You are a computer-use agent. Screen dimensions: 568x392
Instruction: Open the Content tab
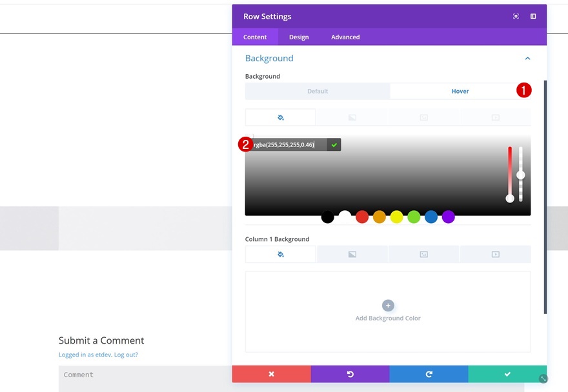coord(255,37)
